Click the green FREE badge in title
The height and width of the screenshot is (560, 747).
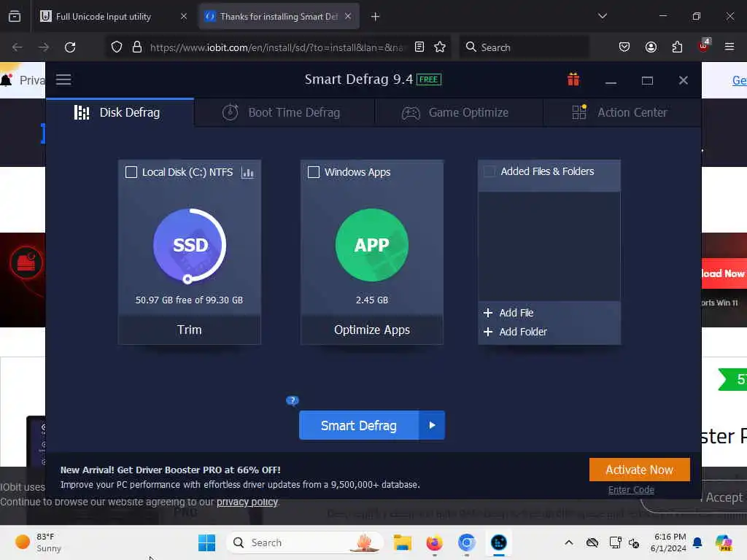point(429,79)
